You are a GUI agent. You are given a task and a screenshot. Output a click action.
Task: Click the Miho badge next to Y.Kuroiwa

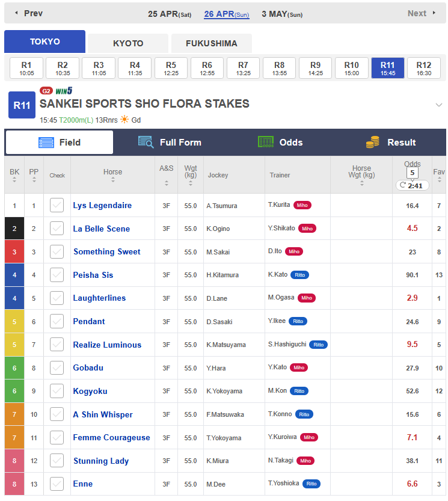point(308,437)
